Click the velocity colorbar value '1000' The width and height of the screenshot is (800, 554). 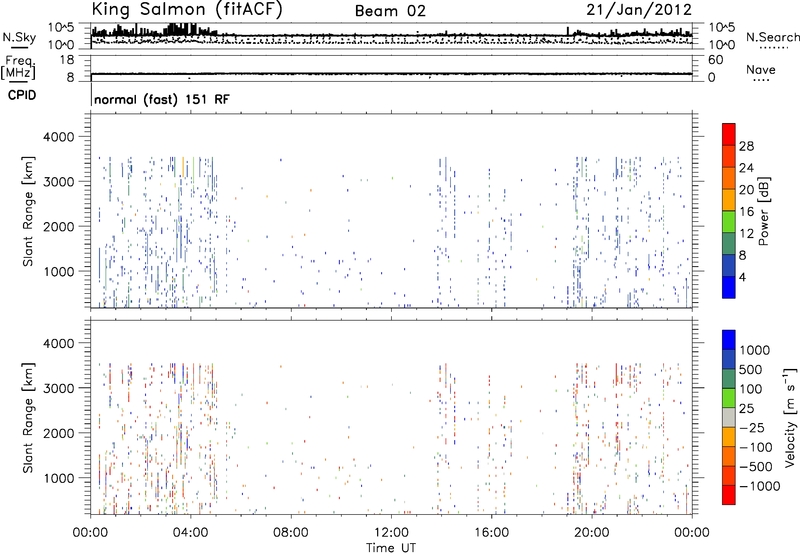[x=755, y=350]
